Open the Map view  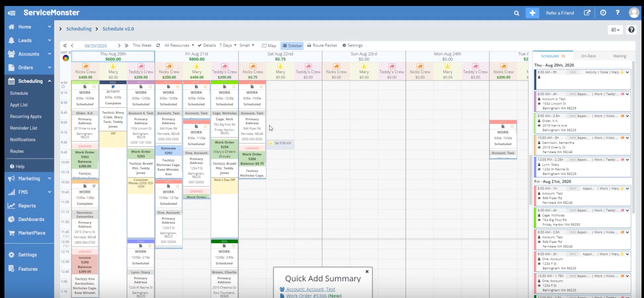pos(269,46)
